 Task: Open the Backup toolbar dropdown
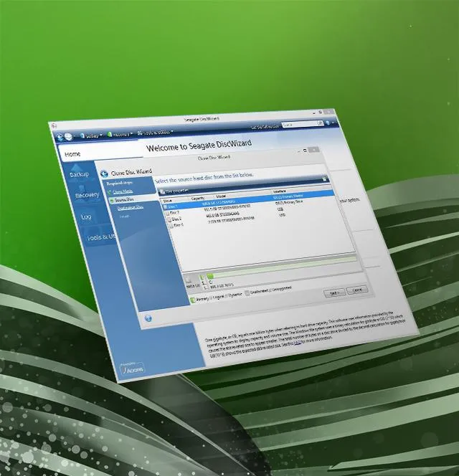click(91, 135)
